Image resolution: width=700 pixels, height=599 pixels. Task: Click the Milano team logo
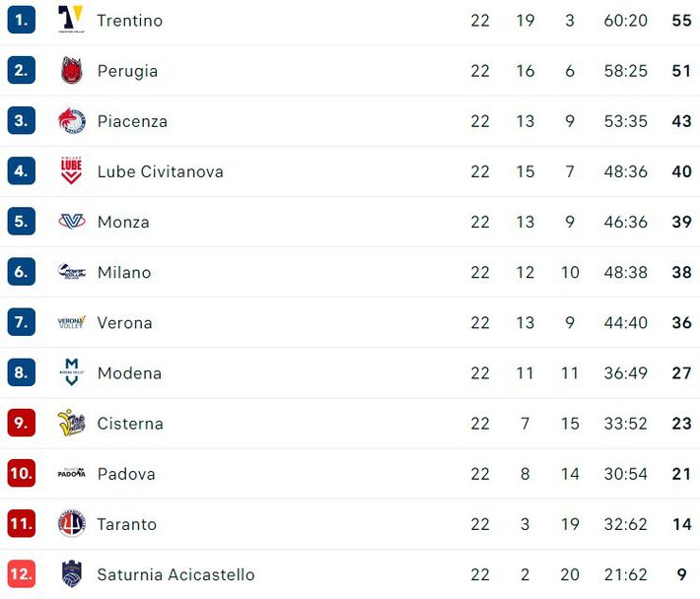click(71, 272)
